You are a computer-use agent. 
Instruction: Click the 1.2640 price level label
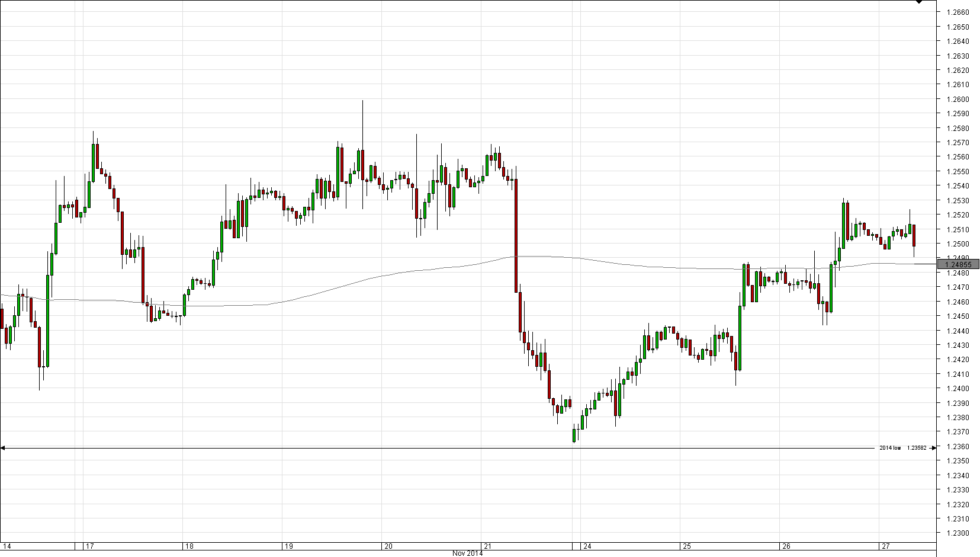958,41
